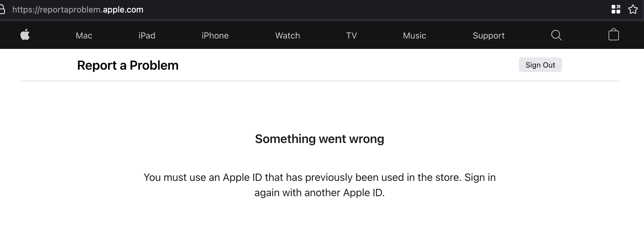The height and width of the screenshot is (242, 644).
Task: Open Apple homepage via the Apple logo
Action: [25, 35]
